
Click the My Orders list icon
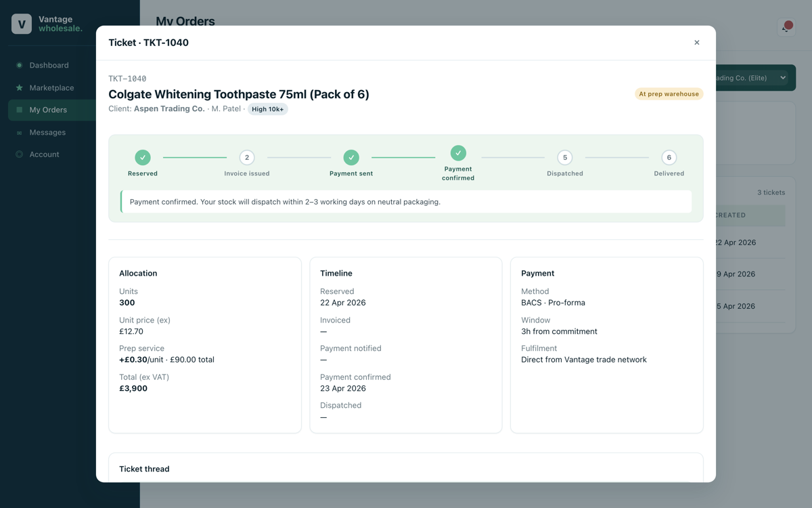(19, 110)
